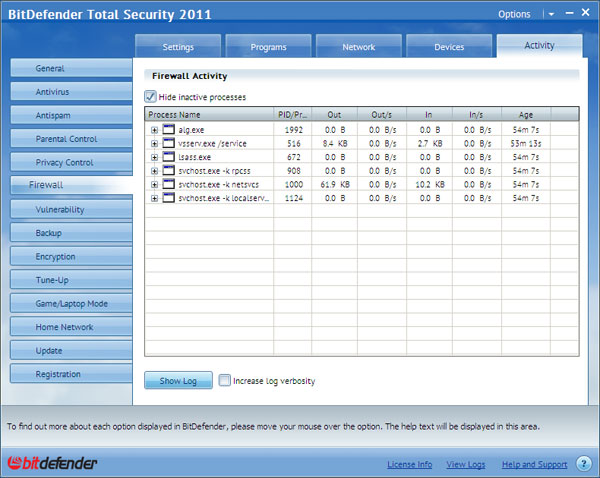Viewport: 600px width, 478px height.
Task: Expand the lsass.exe tree row
Action: 154,157
